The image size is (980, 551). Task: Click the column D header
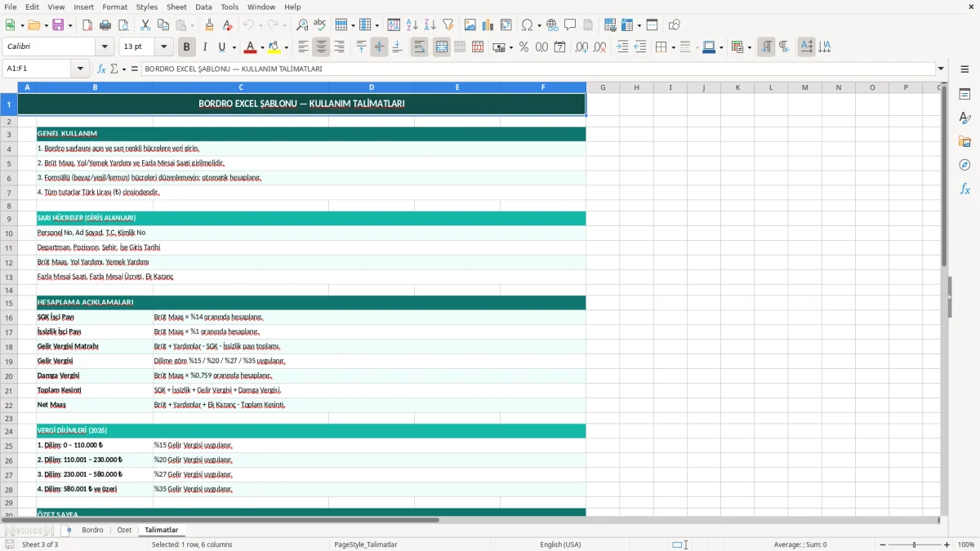pos(372,87)
